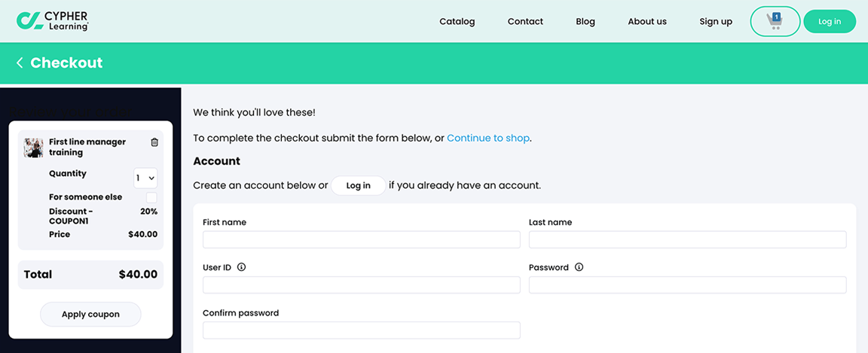The image size is (868, 353).
Task: Open the About us page
Action: coord(647,22)
